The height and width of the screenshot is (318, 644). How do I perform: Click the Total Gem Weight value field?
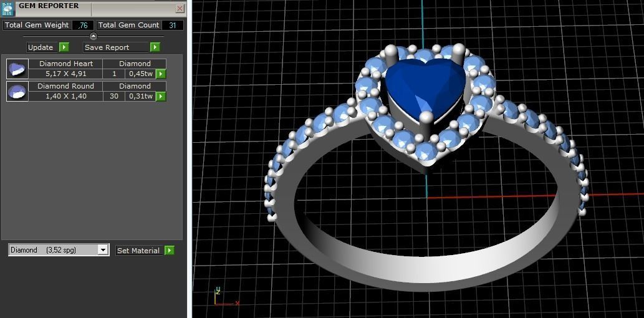[x=83, y=25]
